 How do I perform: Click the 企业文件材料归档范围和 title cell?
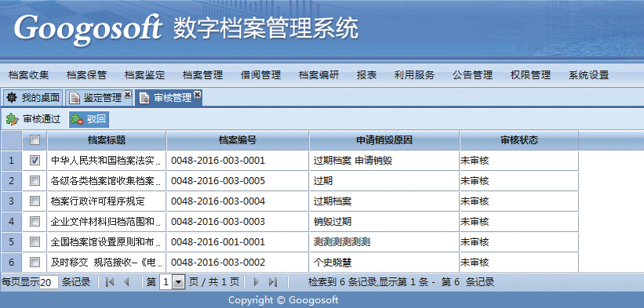pyautogui.click(x=107, y=222)
